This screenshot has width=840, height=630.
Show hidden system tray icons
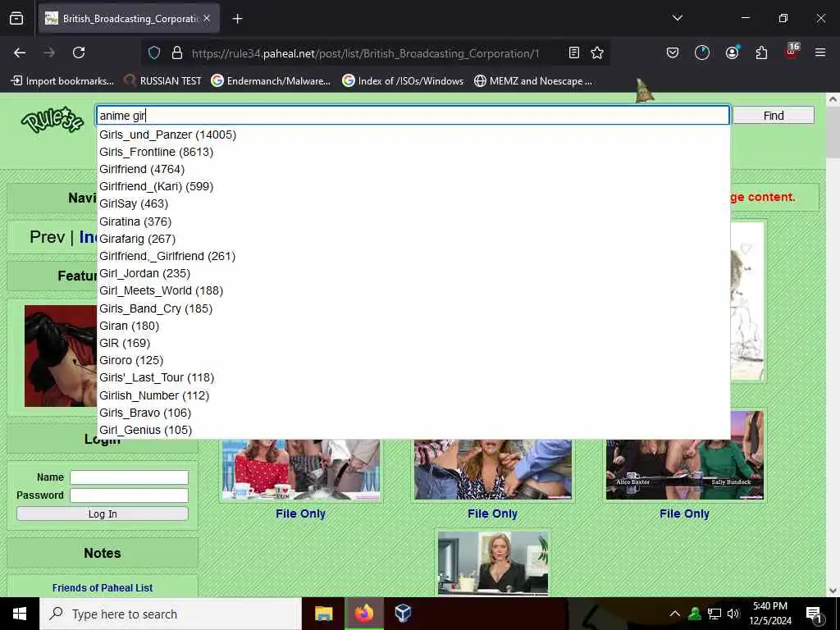point(675,614)
